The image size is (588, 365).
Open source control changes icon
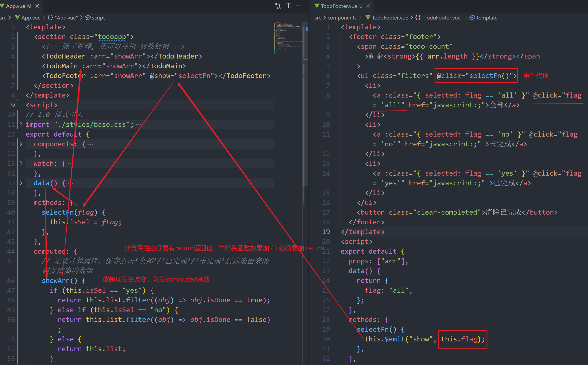click(x=277, y=6)
